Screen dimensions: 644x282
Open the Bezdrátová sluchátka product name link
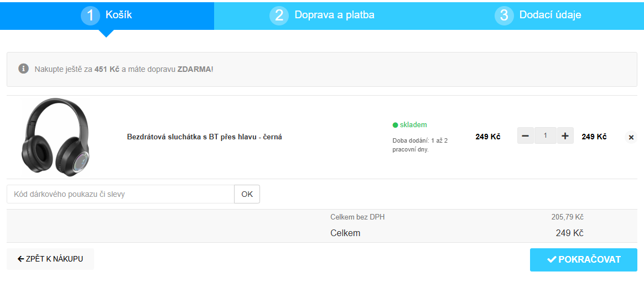(205, 137)
